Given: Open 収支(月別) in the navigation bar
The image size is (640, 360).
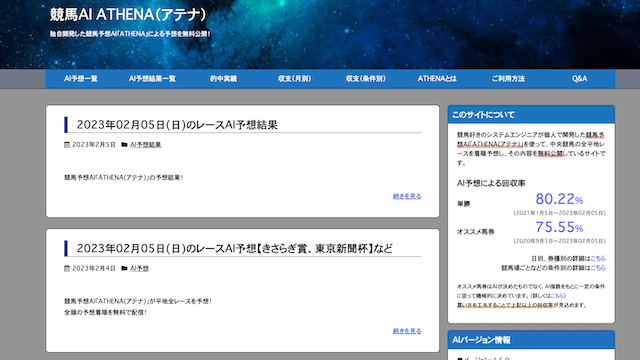Looking at the screenshot, I should pos(294,79).
